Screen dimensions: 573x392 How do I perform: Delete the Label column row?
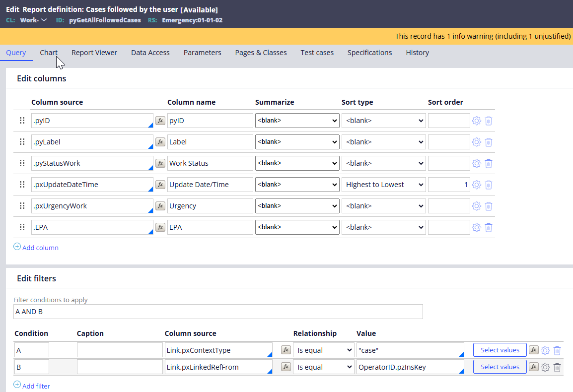489,142
